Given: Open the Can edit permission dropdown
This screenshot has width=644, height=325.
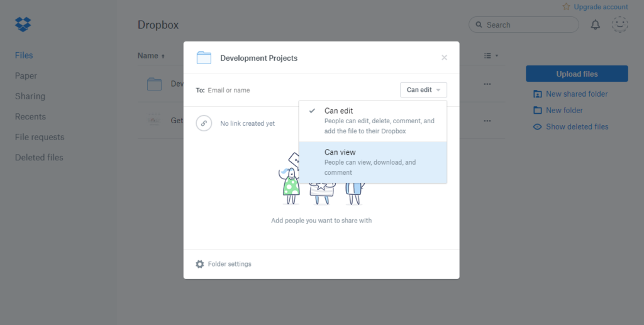Looking at the screenshot, I should (423, 90).
